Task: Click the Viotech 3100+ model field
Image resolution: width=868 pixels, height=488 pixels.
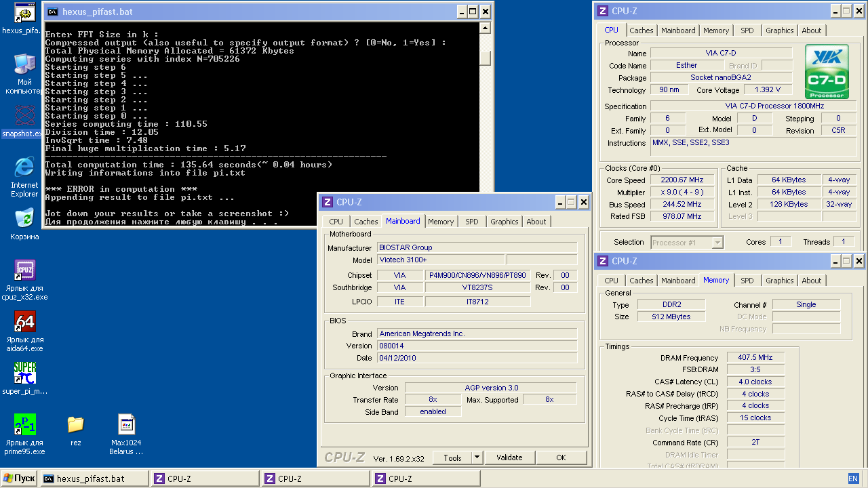Action: coord(441,260)
